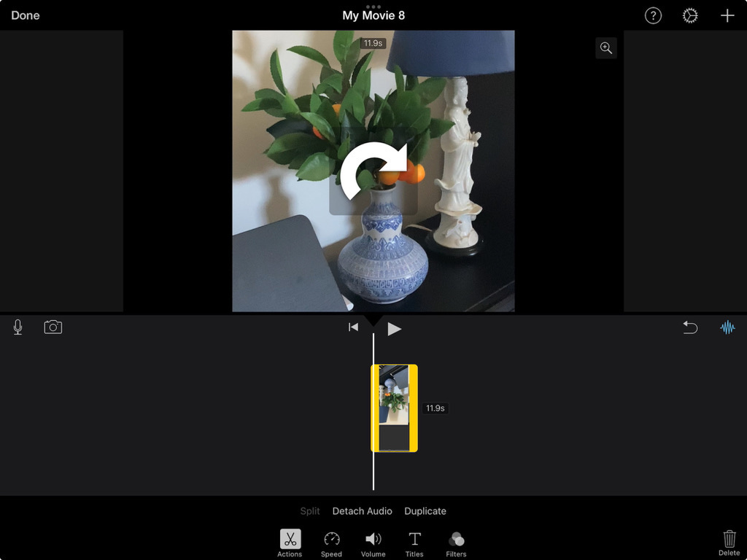Image resolution: width=747 pixels, height=560 pixels.
Task: Open the camera capture icon
Action: pos(53,327)
